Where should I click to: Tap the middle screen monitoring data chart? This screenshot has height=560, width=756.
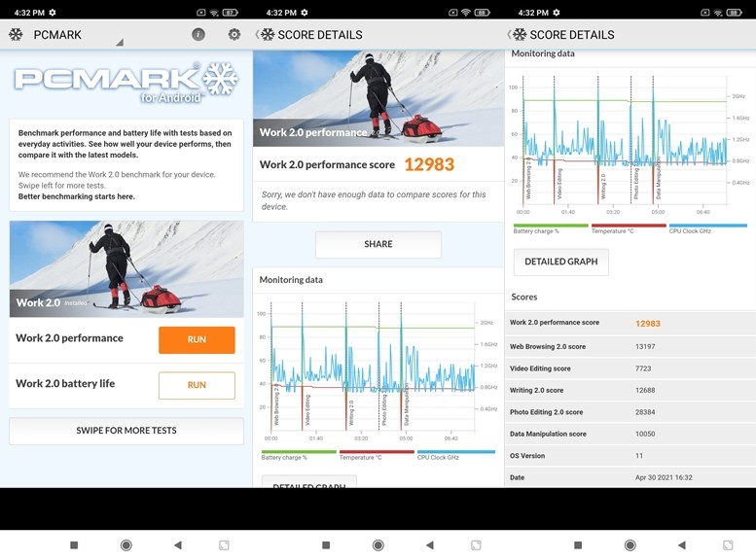point(377,371)
